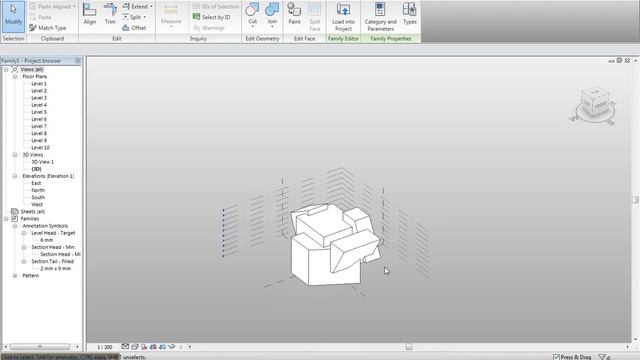Open the South elevation
The height and width of the screenshot is (360, 640).
(x=38, y=197)
